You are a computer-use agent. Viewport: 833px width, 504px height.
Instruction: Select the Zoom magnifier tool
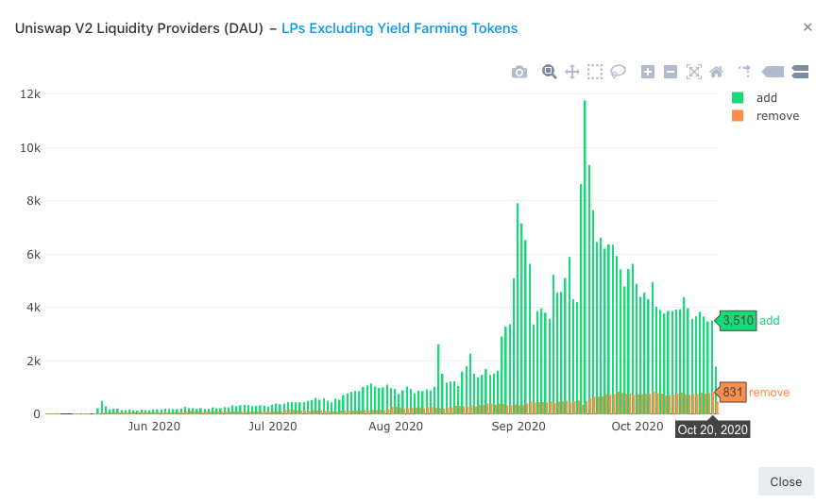[x=549, y=72]
